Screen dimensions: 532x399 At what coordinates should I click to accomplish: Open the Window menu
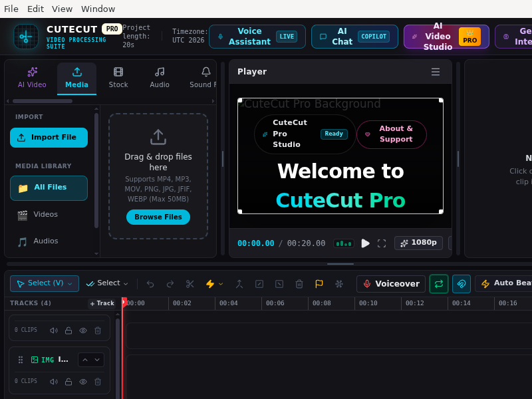[x=98, y=9]
